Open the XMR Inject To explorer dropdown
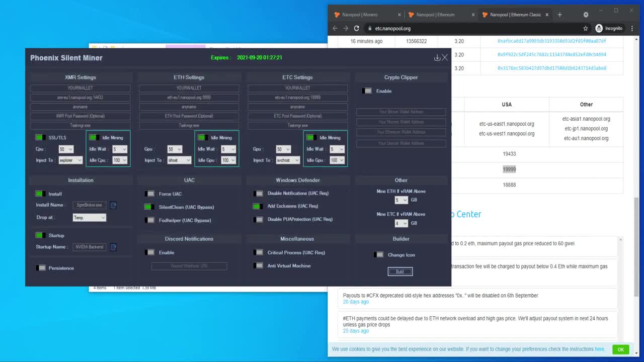The image size is (644, 362). [x=70, y=160]
